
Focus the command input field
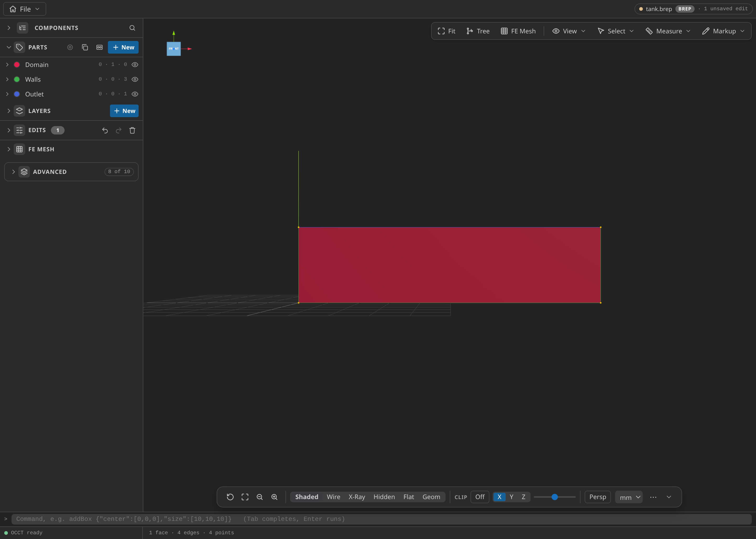point(381,519)
